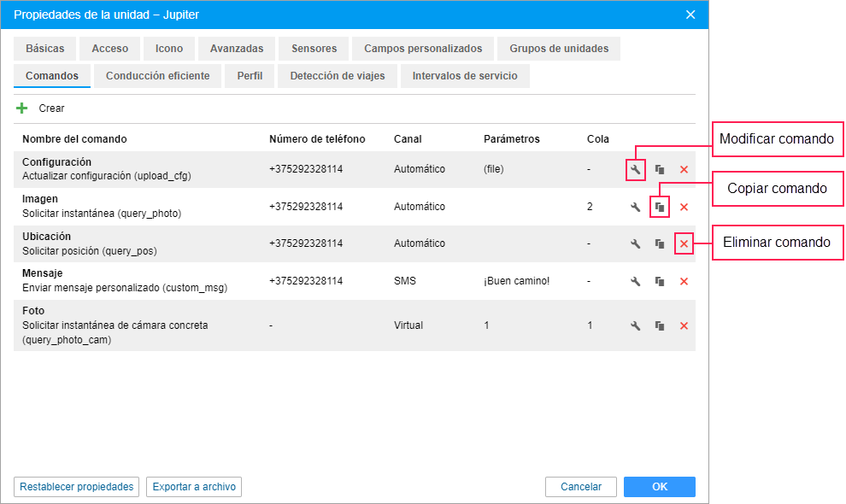This screenshot has height=504, width=846.
Task: Click 'Solicitar posición (query_pos)' text
Action: [x=90, y=251]
